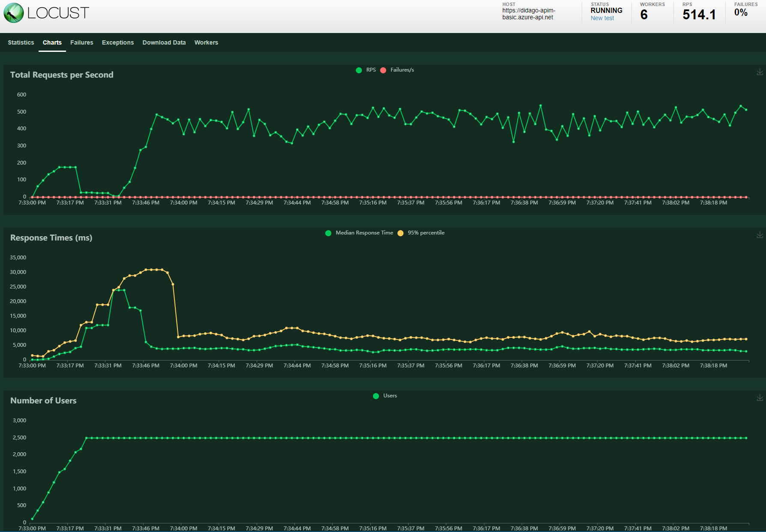Show the Workers tab
Screen dimensions: 766x532
(x=206, y=42)
